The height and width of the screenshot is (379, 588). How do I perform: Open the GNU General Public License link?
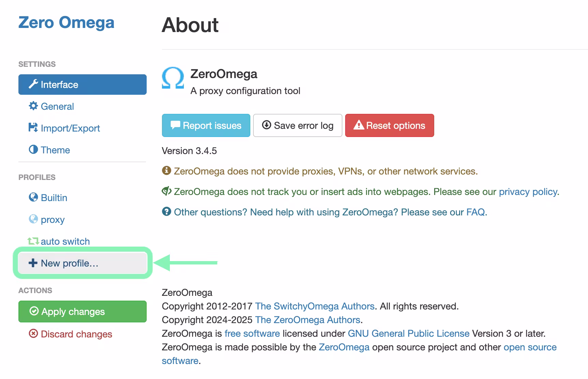click(408, 333)
